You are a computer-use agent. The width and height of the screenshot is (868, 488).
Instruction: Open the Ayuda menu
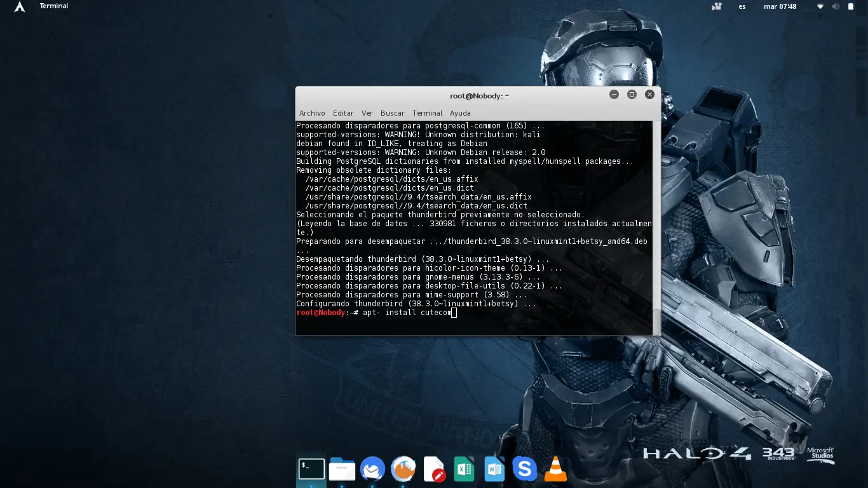(x=460, y=113)
